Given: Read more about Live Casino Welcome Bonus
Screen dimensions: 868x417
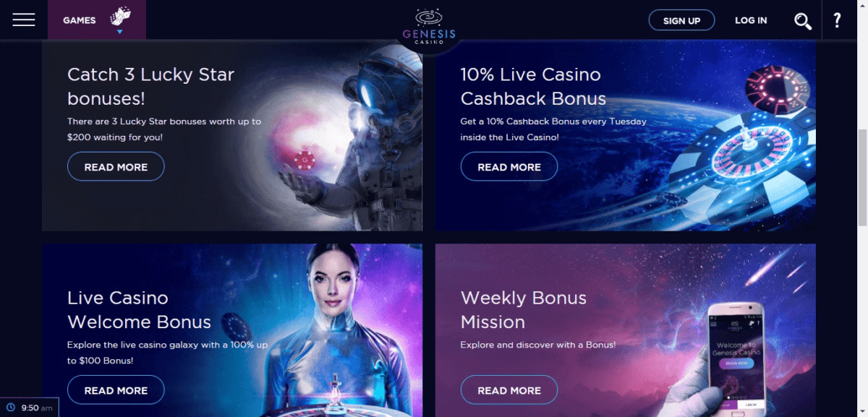Looking at the screenshot, I should coord(116,390).
